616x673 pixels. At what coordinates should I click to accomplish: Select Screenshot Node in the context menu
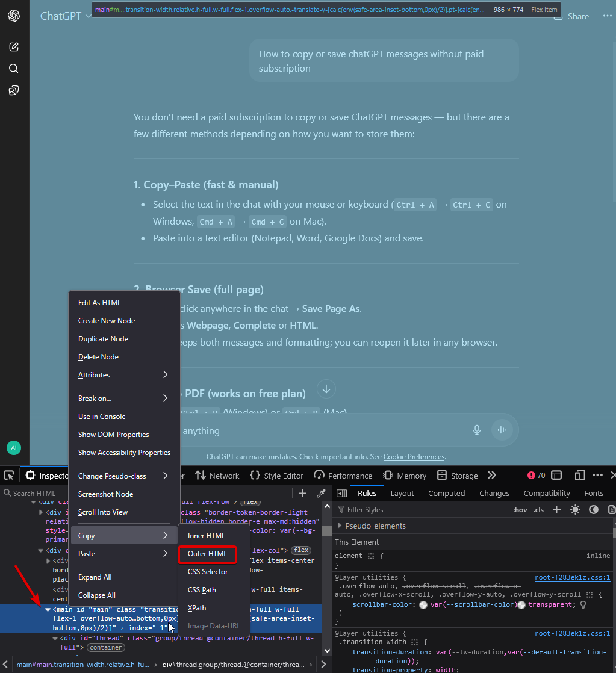click(x=123, y=494)
